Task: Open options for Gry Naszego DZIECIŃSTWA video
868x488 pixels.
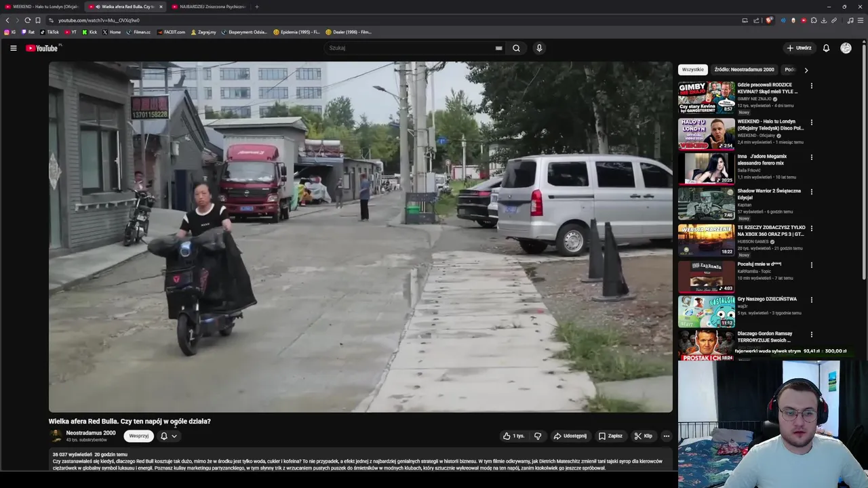Action: (811, 300)
